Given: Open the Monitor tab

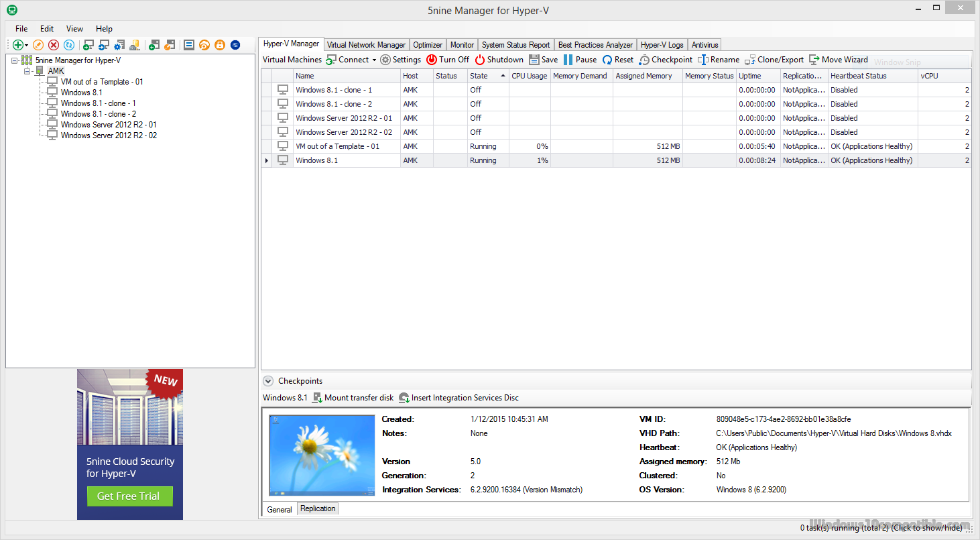Looking at the screenshot, I should click(x=462, y=45).
